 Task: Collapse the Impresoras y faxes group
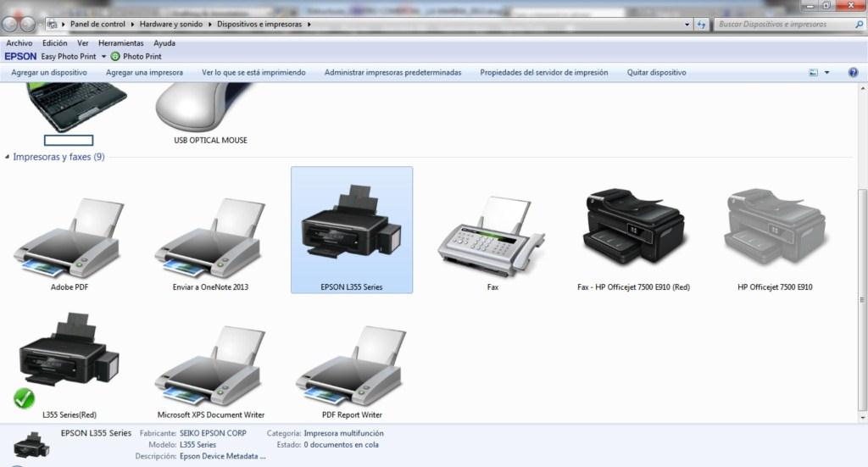point(7,157)
